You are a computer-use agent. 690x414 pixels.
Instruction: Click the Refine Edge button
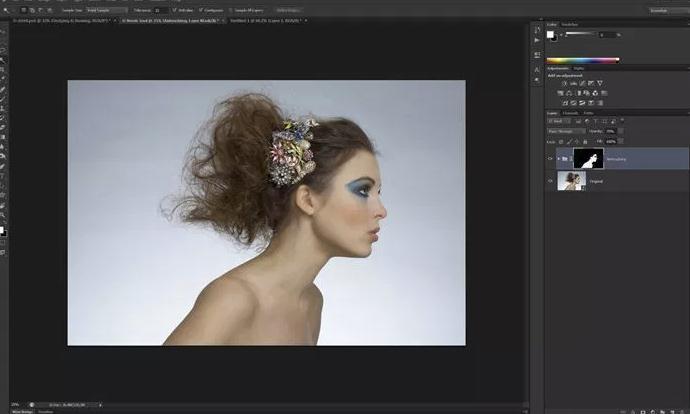point(287,10)
